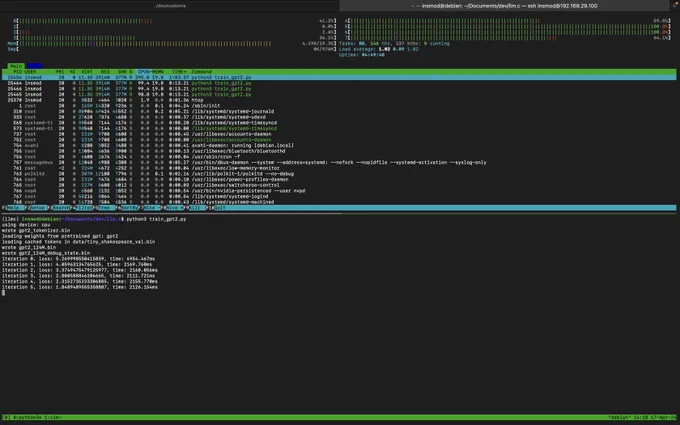Click F1 Help in htop's function bar

tap(12, 208)
